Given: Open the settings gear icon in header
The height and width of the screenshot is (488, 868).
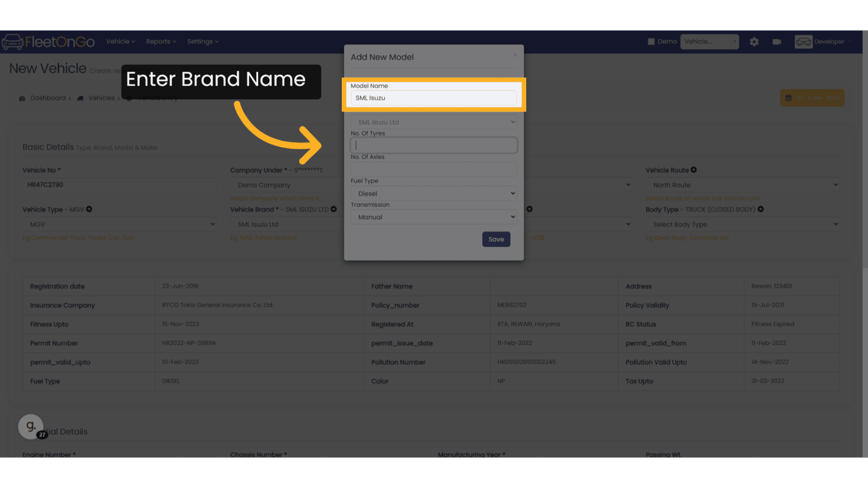Looking at the screenshot, I should (x=754, y=42).
